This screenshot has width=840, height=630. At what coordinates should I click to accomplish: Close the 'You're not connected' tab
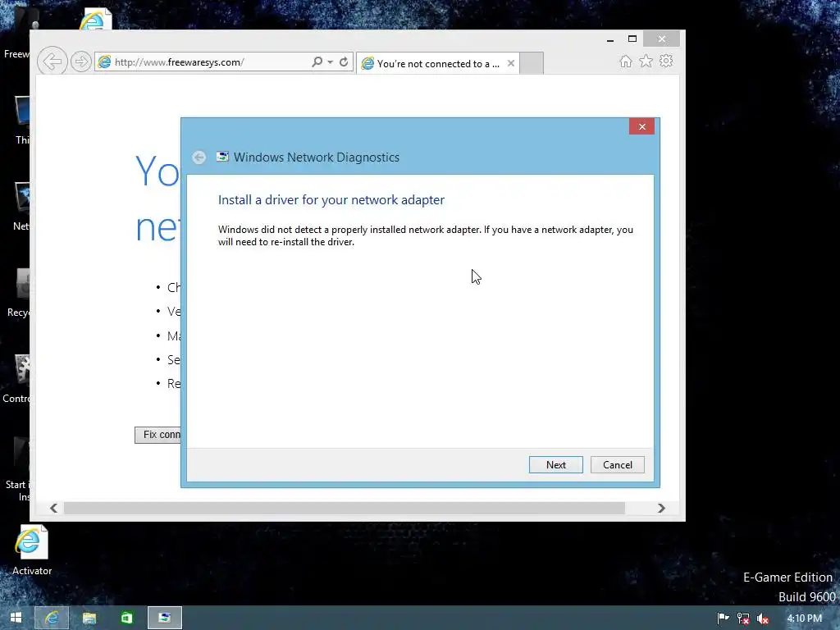pos(510,63)
